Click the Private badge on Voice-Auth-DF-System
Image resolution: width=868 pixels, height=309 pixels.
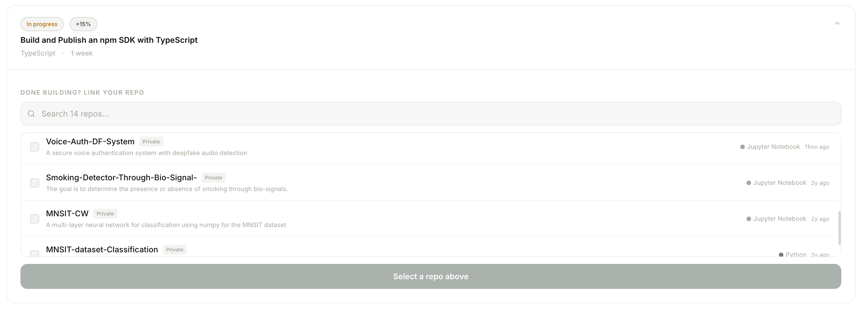151,141
